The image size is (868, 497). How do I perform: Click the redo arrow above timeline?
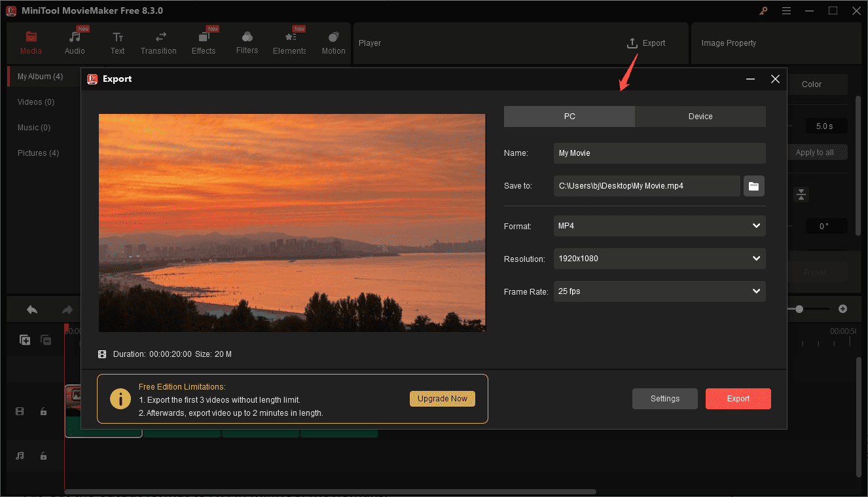click(67, 310)
